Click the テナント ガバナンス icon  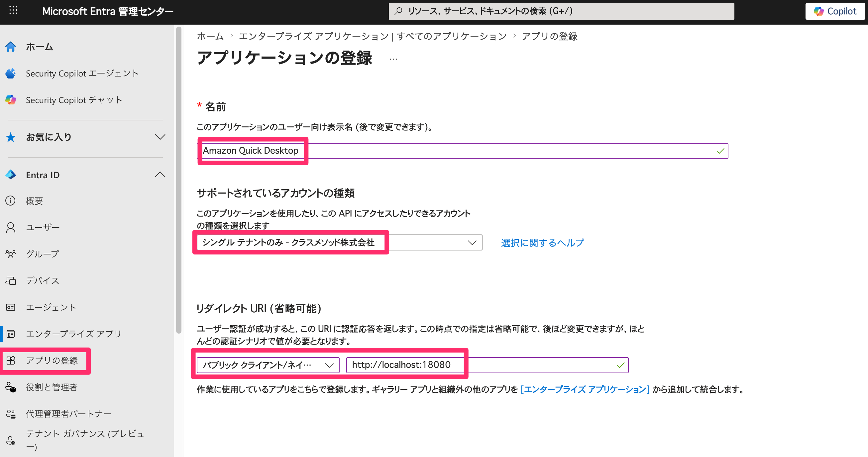(10, 440)
